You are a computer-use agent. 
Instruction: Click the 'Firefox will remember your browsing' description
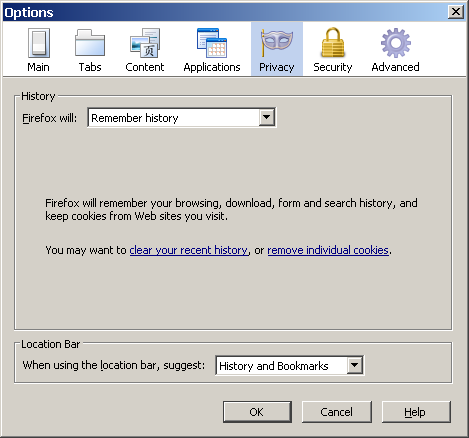tap(231, 209)
